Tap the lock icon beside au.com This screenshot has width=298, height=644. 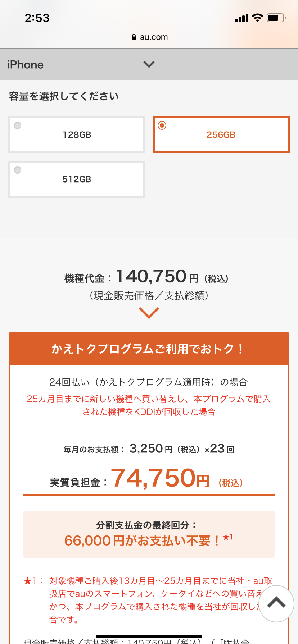coord(134,37)
